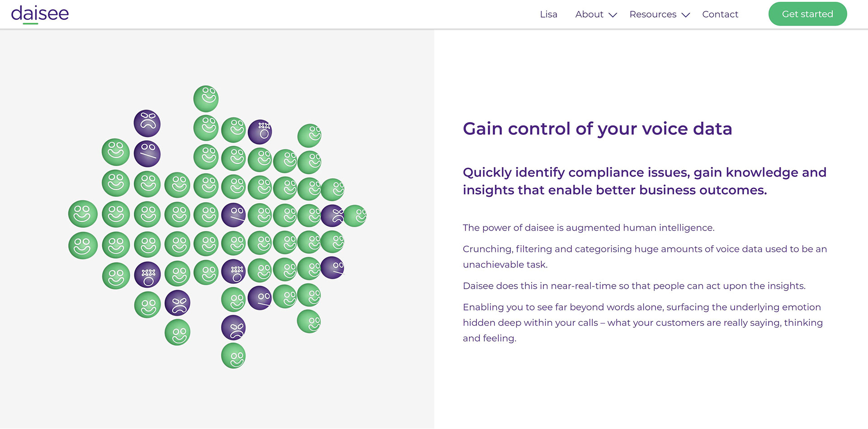The image size is (868, 429).
Task: Expand the Resources dropdown chevron
Action: 685,15
